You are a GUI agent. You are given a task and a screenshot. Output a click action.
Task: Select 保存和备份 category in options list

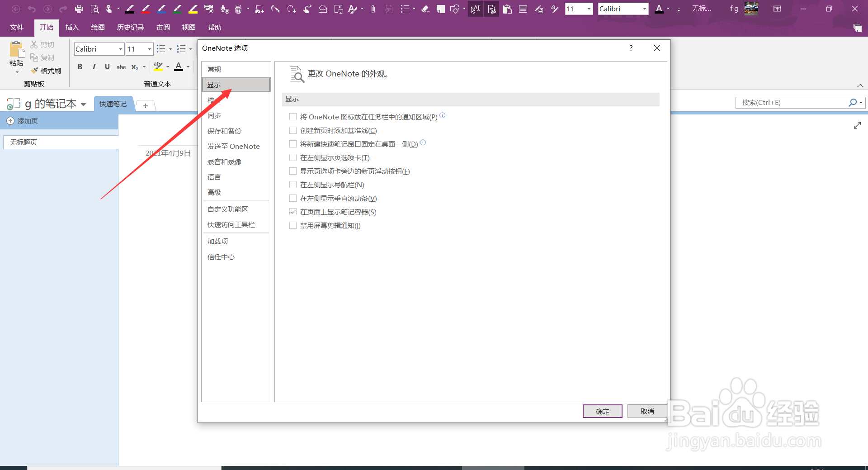coord(236,131)
